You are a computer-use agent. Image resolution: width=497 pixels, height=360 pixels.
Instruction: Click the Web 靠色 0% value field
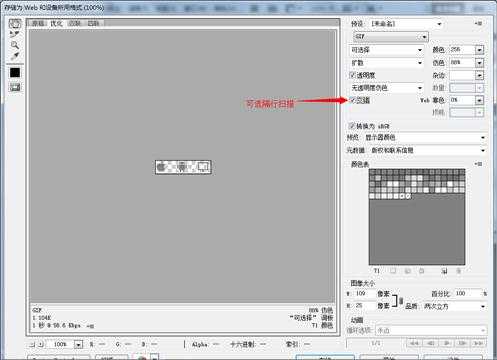pos(462,100)
